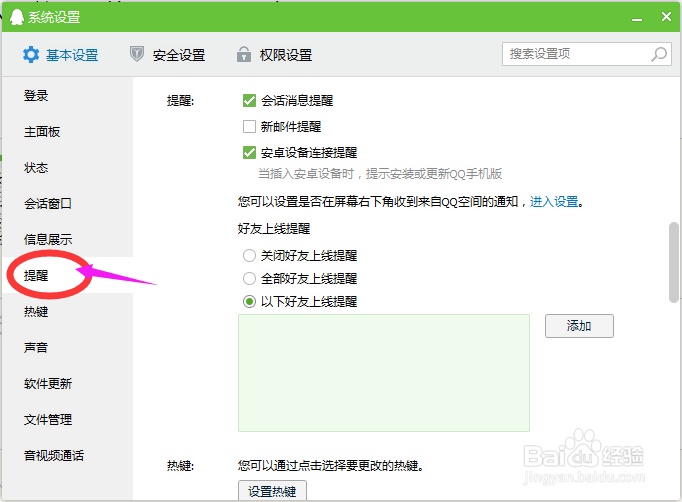
Task: Click the 您可以通过点击选择要更改的热键 text
Action: click(x=331, y=466)
